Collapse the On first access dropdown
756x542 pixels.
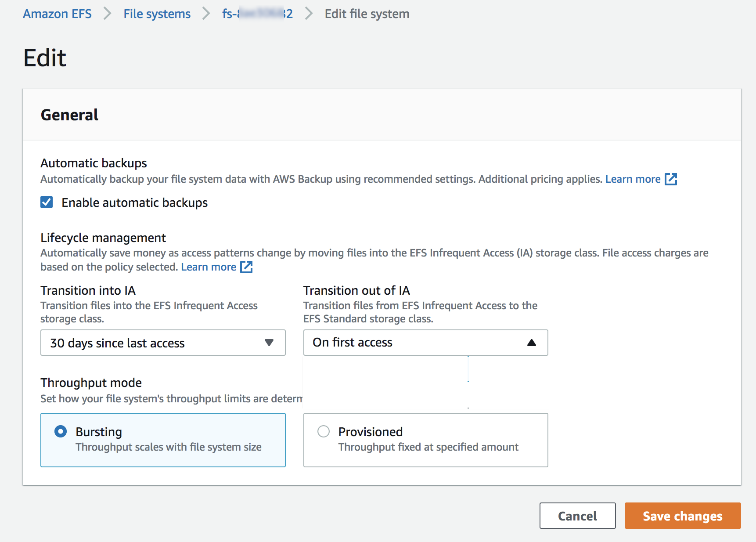[x=425, y=343]
